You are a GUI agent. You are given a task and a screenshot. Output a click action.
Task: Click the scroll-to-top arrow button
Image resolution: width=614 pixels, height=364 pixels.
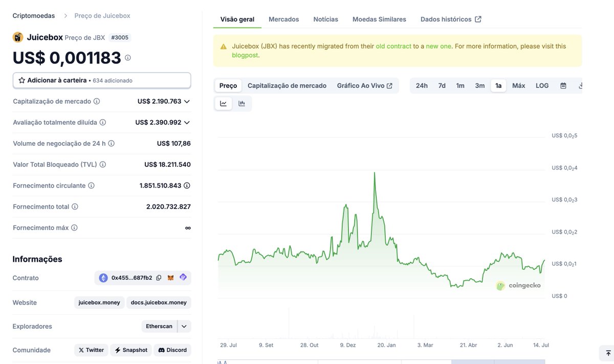[x=607, y=353]
